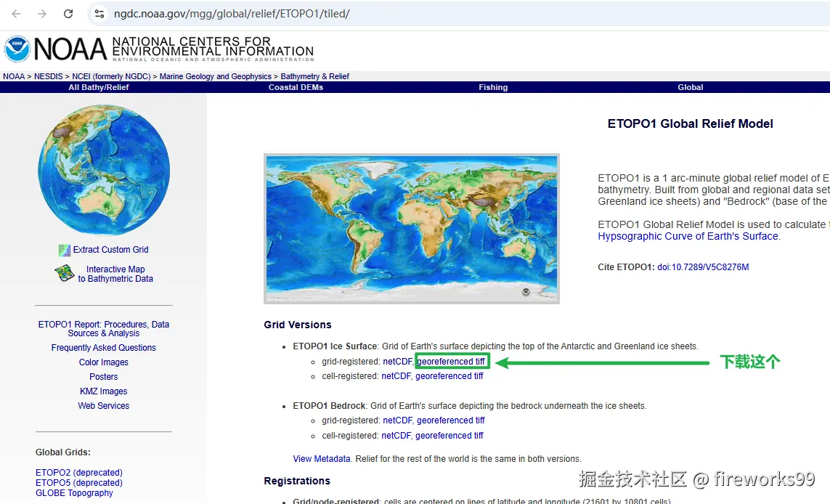Click the ETOPO1 Ice Surface bold text
The height and width of the screenshot is (504, 830).
tap(335, 346)
